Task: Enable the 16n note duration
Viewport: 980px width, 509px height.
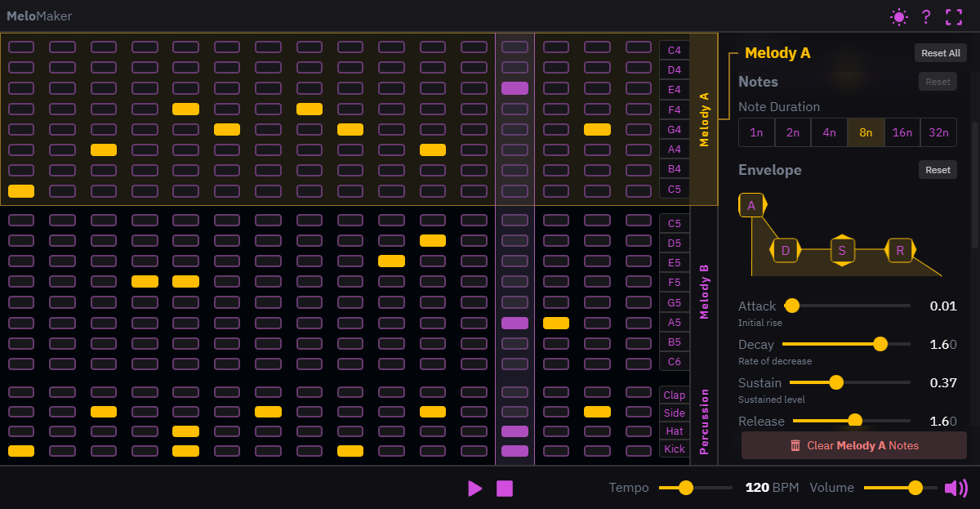Action: click(x=902, y=132)
